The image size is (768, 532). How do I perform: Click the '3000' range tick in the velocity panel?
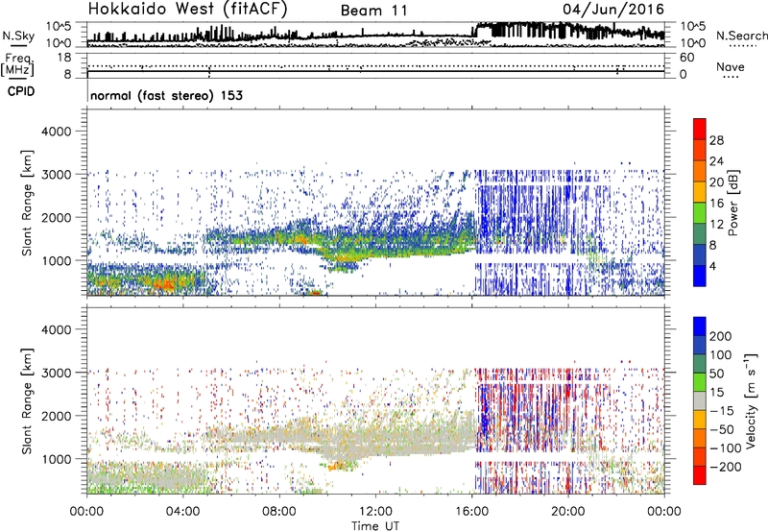coord(57,373)
